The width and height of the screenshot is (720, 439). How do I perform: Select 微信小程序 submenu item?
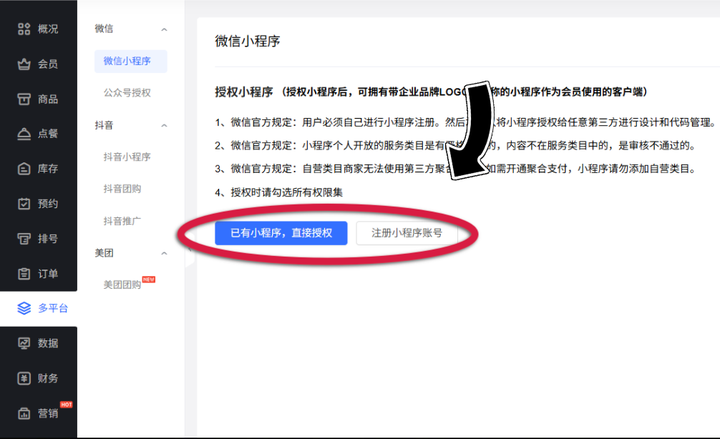(131, 61)
